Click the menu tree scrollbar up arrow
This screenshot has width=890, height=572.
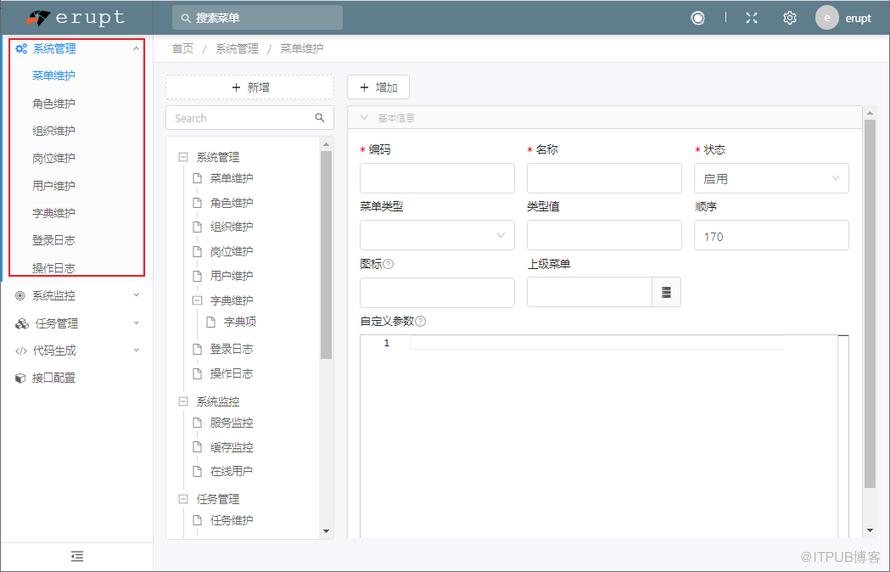[326, 145]
